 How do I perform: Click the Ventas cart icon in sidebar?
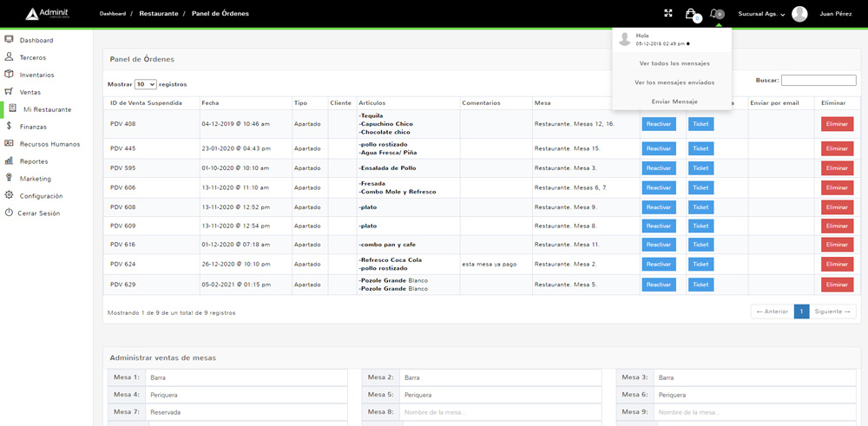coord(9,92)
